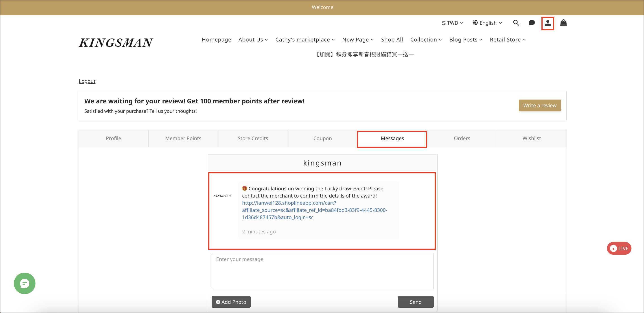Click the kingsman conversation header
This screenshot has width=644, height=313.
(x=322, y=163)
